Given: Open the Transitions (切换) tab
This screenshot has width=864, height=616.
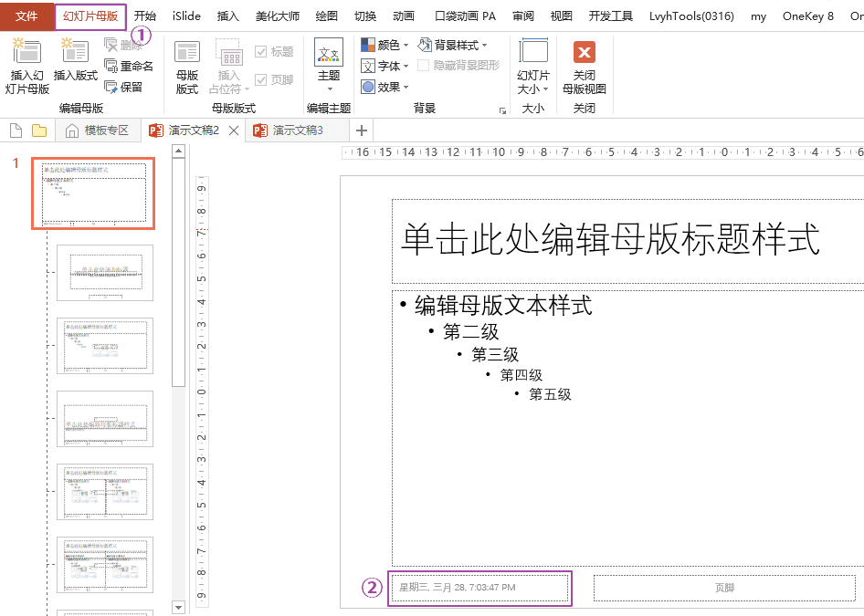Looking at the screenshot, I should (364, 16).
